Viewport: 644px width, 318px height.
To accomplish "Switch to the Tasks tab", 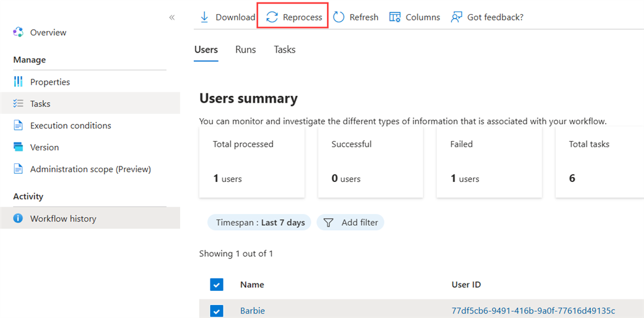I will point(284,49).
